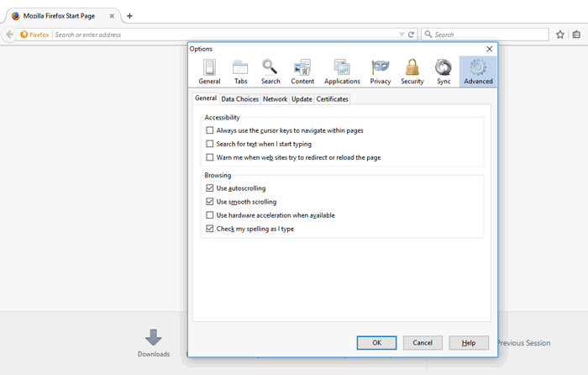The width and height of the screenshot is (588, 375).
Task: Open address bar history dropdown arrow
Action: (x=402, y=34)
